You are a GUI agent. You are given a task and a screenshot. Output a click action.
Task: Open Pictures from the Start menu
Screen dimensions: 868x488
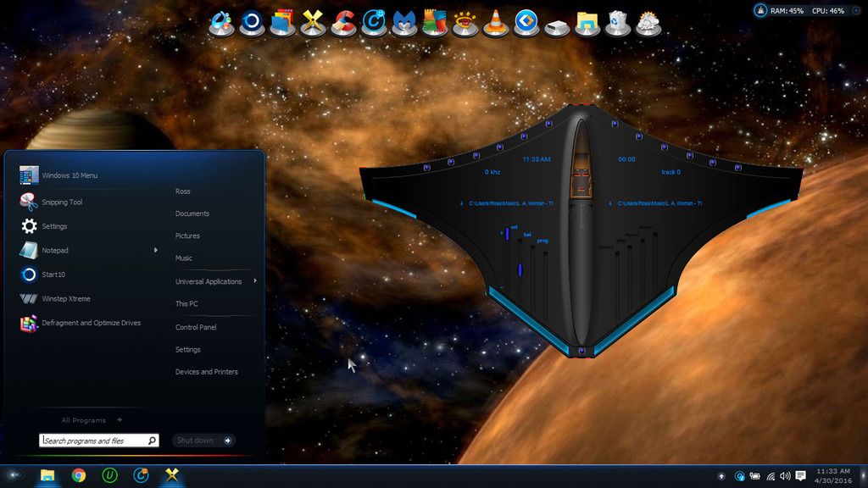pos(187,236)
